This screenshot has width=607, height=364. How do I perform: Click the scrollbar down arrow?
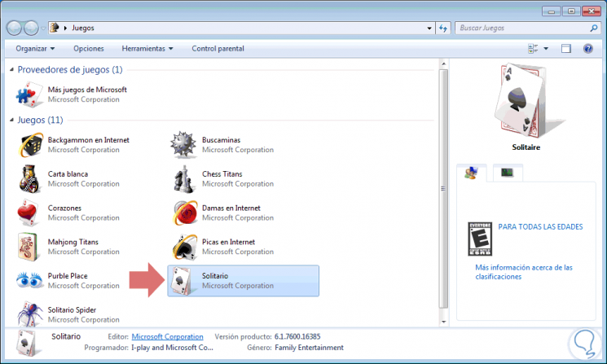click(x=443, y=322)
